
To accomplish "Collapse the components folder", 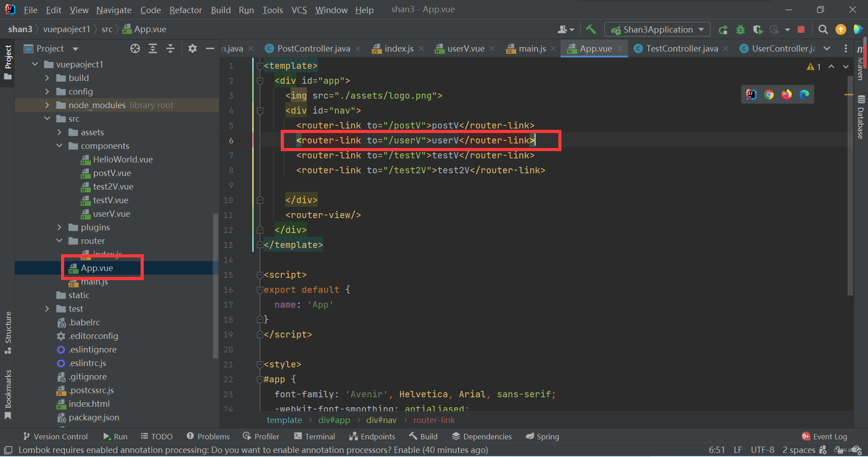I will [x=60, y=146].
